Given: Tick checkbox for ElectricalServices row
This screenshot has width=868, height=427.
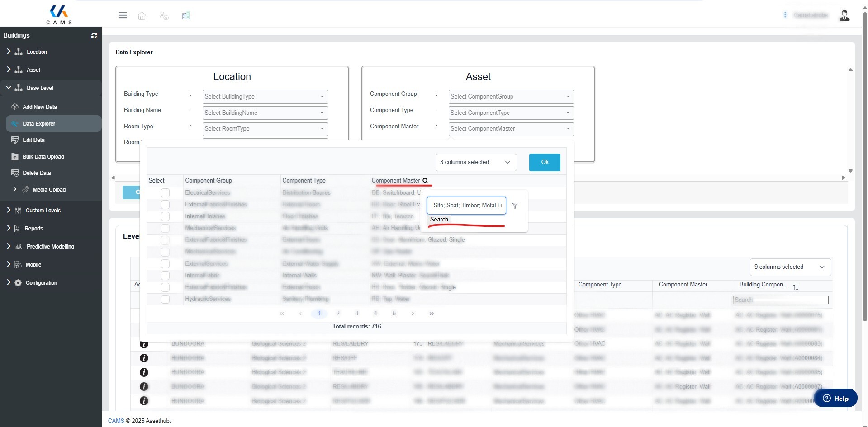Looking at the screenshot, I should click(165, 193).
